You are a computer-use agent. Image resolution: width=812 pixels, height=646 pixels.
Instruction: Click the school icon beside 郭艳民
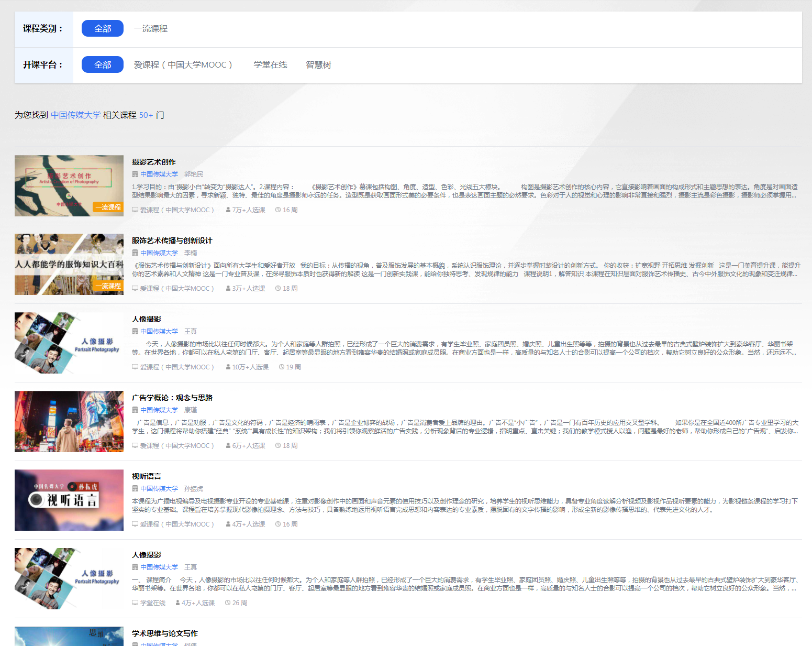tap(135, 174)
